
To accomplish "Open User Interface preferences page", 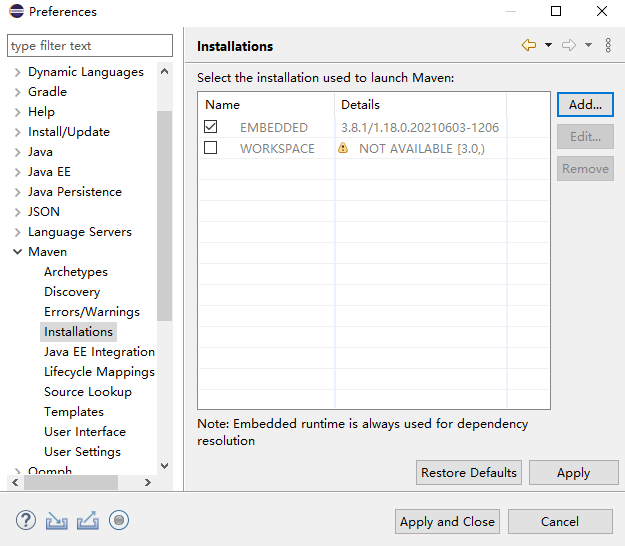I will pos(85,432).
